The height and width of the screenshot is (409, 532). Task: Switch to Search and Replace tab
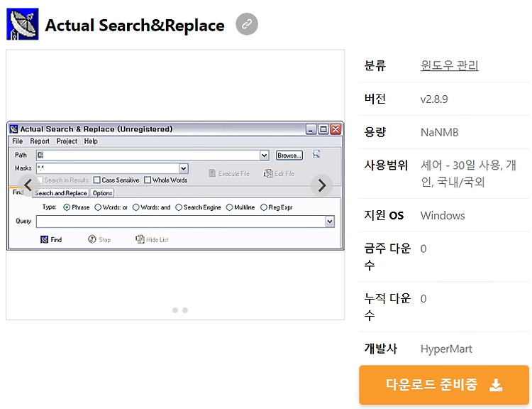61,193
